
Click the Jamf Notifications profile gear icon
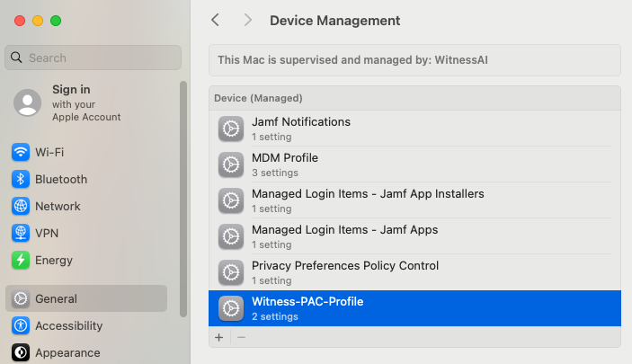pos(231,129)
